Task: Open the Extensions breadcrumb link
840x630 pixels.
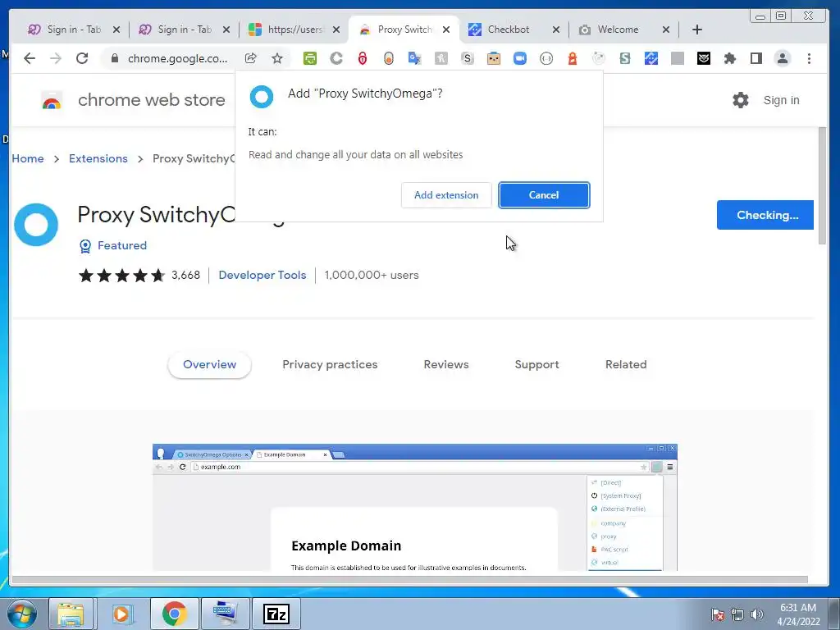Action: pos(98,158)
